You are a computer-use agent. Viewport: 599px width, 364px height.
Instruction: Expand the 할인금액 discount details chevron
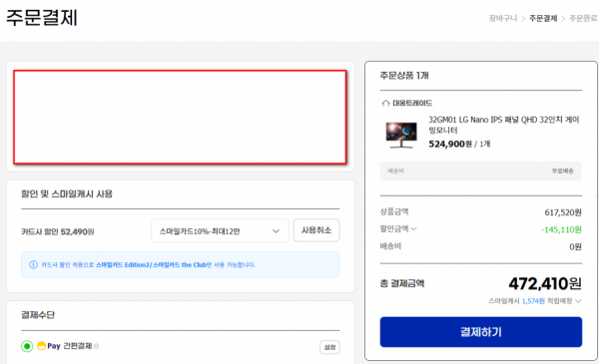click(413, 229)
